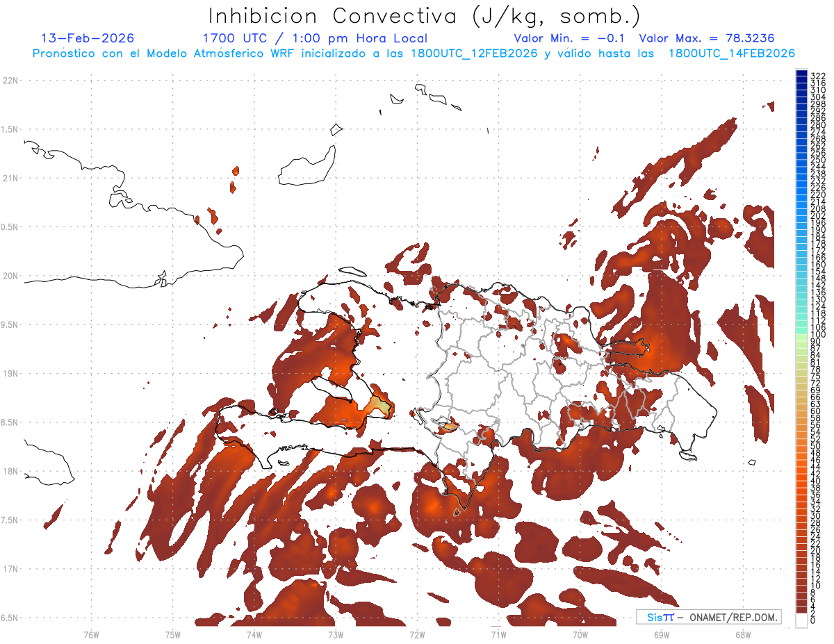Click the '18N' latitude label
Screen dimensions: 834x644
(10, 472)
